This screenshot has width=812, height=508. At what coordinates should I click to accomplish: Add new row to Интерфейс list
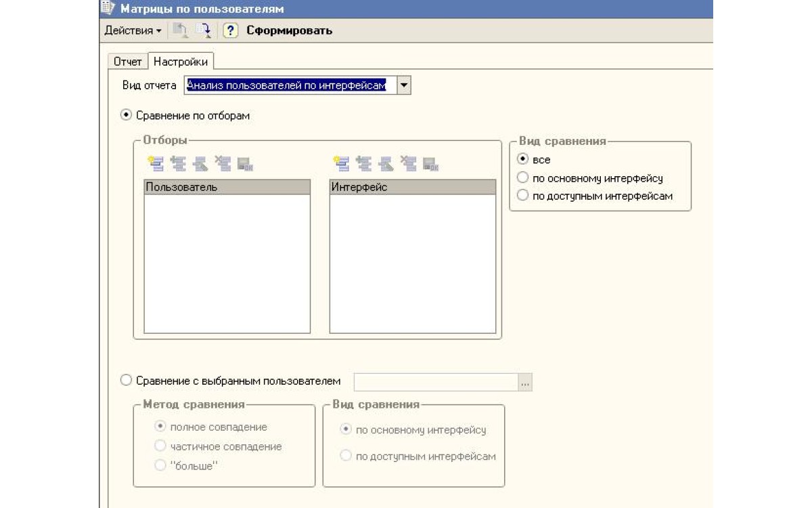coord(342,163)
